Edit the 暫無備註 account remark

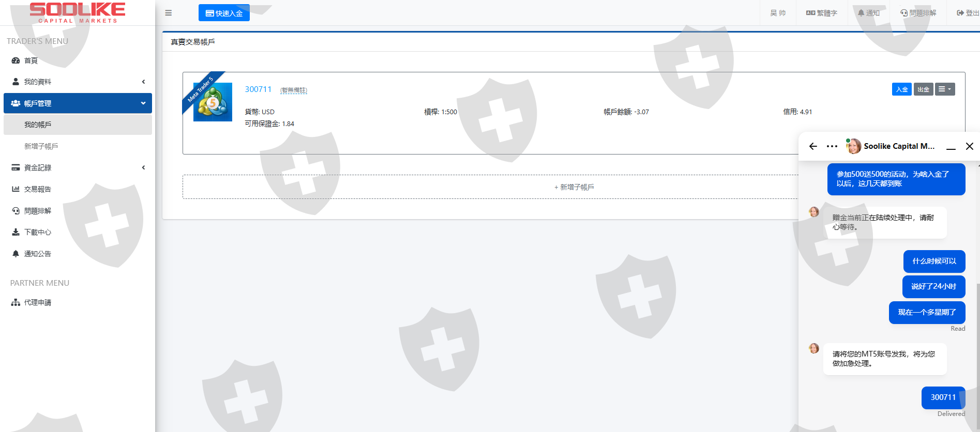(x=294, y=90)
